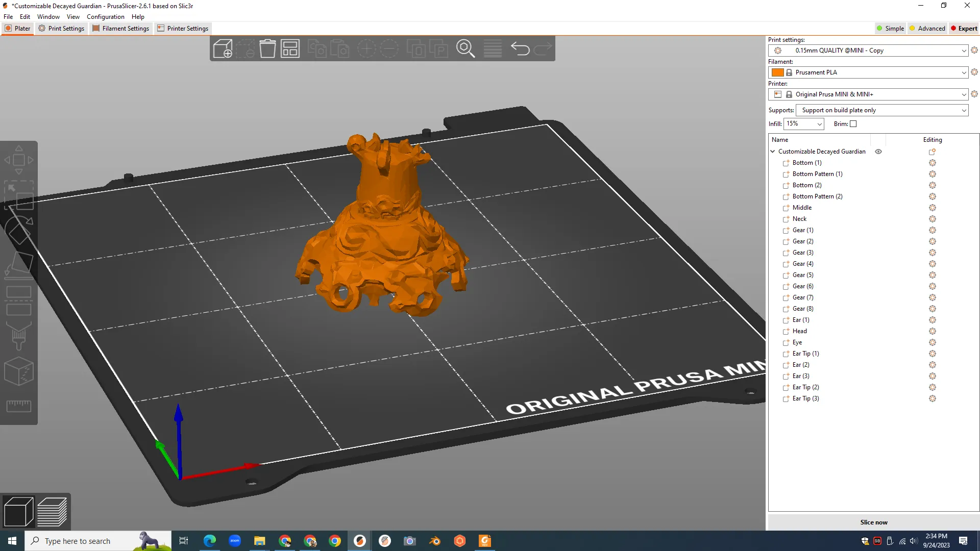Enable the Brim checkbox

tap(853, 124)
